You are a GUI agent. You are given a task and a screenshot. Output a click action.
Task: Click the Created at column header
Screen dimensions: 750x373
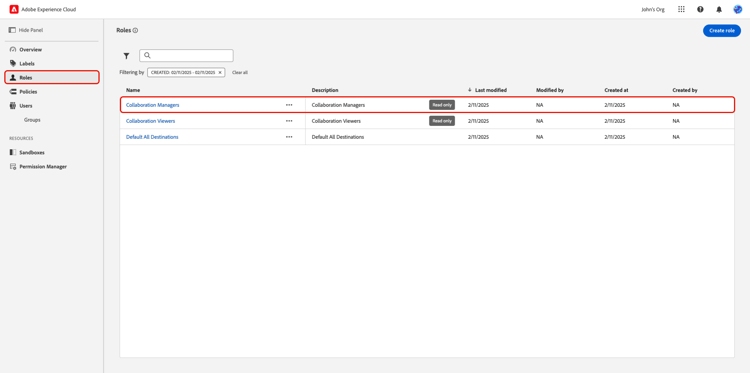click(616, 90)
